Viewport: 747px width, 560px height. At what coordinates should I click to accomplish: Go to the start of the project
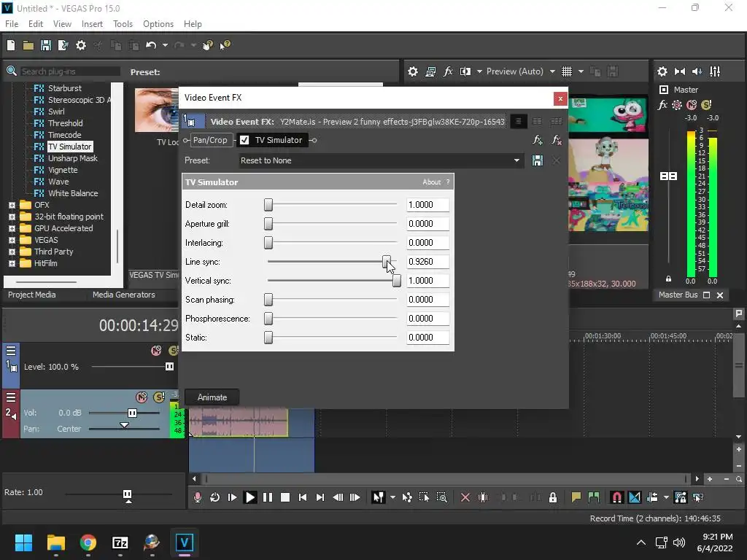(x=303, y=497)
